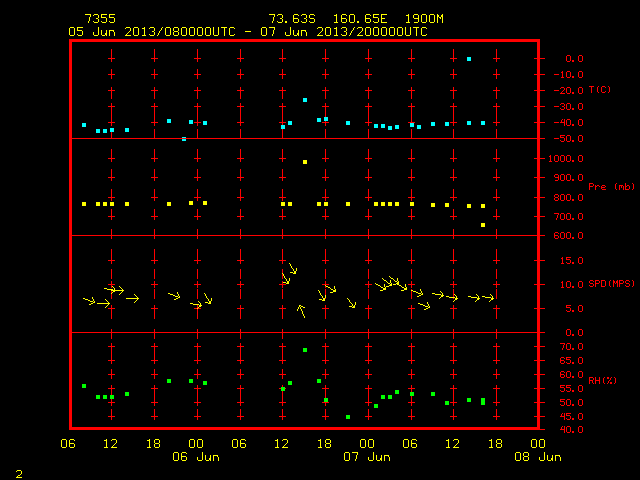Click the RH(%) axis label
This screenshot has width=640, height=480.
click(602, 380)
